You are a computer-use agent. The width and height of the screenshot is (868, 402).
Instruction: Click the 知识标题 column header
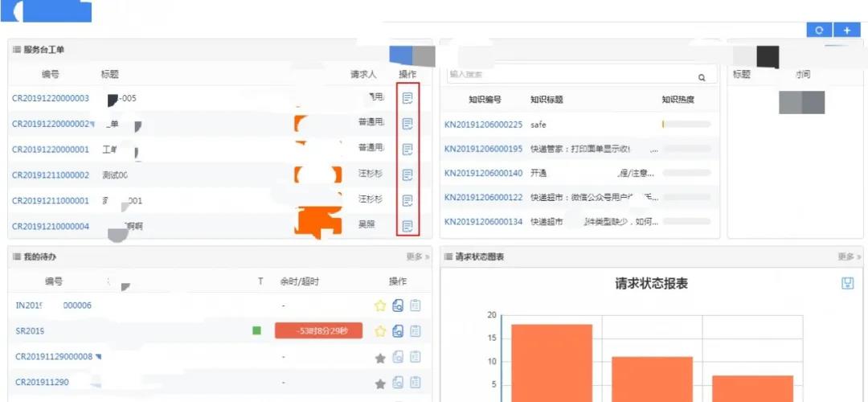point(547,100)
